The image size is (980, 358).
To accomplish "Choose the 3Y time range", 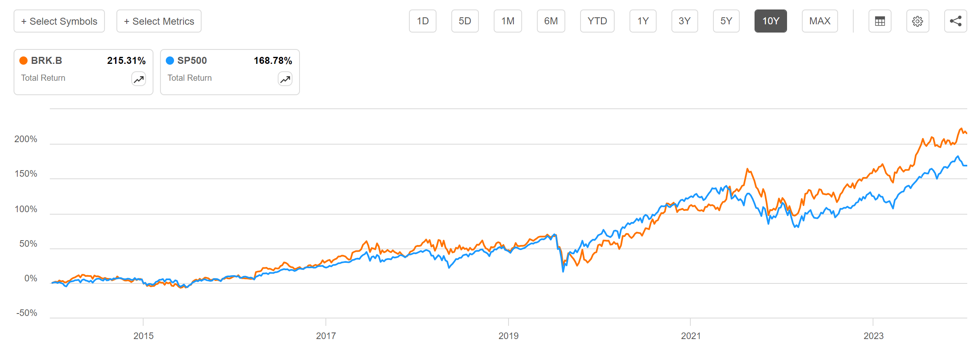I will (x=685, y=21).
